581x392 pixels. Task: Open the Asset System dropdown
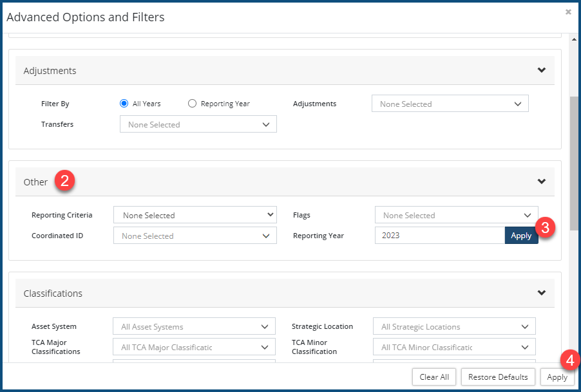[194, 326]
